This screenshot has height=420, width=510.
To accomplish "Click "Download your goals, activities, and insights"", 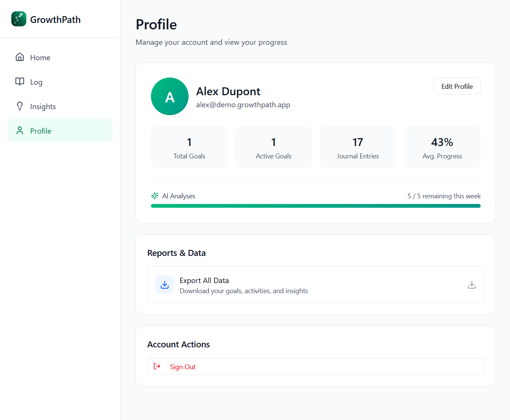I will click(244, 291).
